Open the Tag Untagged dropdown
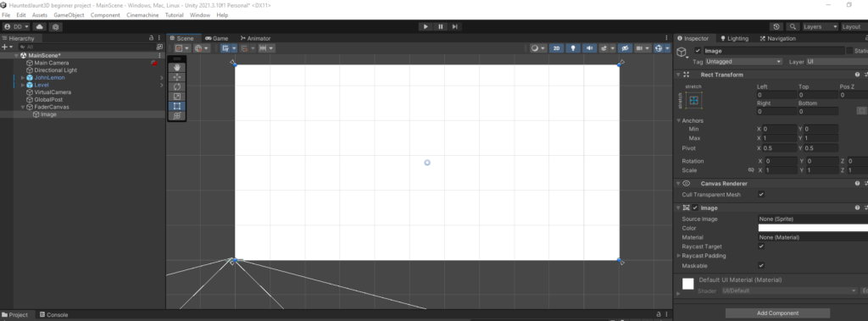The width and height of the screenshot is (868, 321). pyautogui.click(x=744, y=62)
